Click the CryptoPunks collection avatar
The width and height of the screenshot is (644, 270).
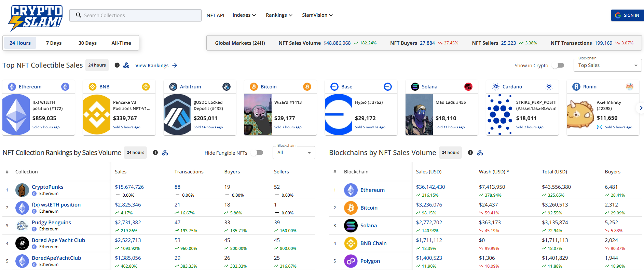point(22,190)
